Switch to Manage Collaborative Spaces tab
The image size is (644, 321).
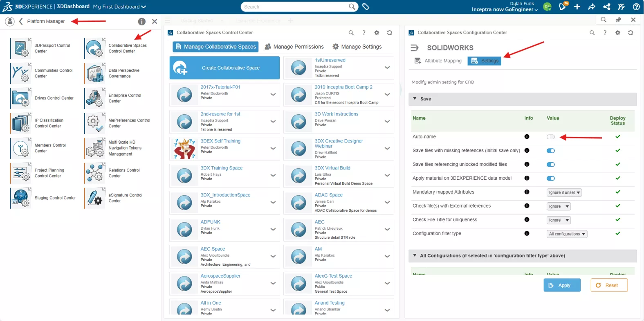coord(215,47)
